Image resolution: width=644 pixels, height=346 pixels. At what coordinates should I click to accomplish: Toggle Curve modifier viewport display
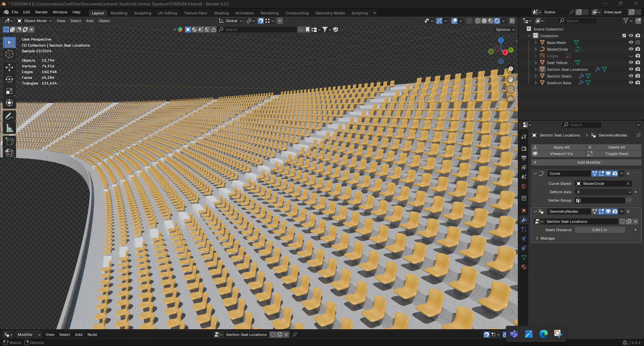(608, 174)
